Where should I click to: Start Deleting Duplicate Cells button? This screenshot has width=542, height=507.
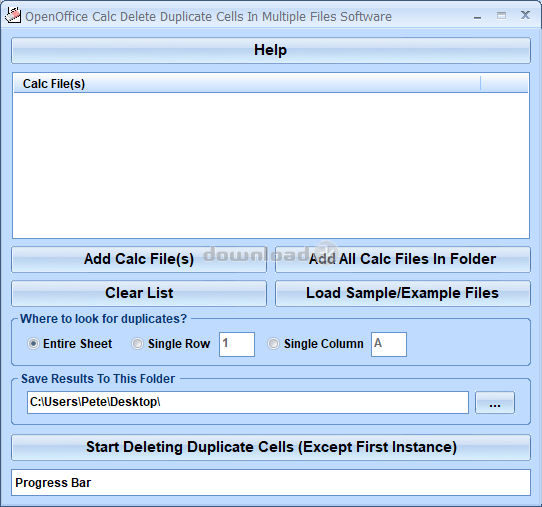click(271, 447)
